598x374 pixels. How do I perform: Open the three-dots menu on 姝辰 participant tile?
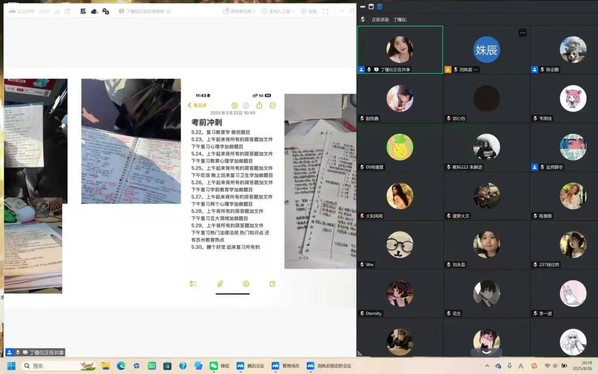pyautogui.click(x=522, y=33)
